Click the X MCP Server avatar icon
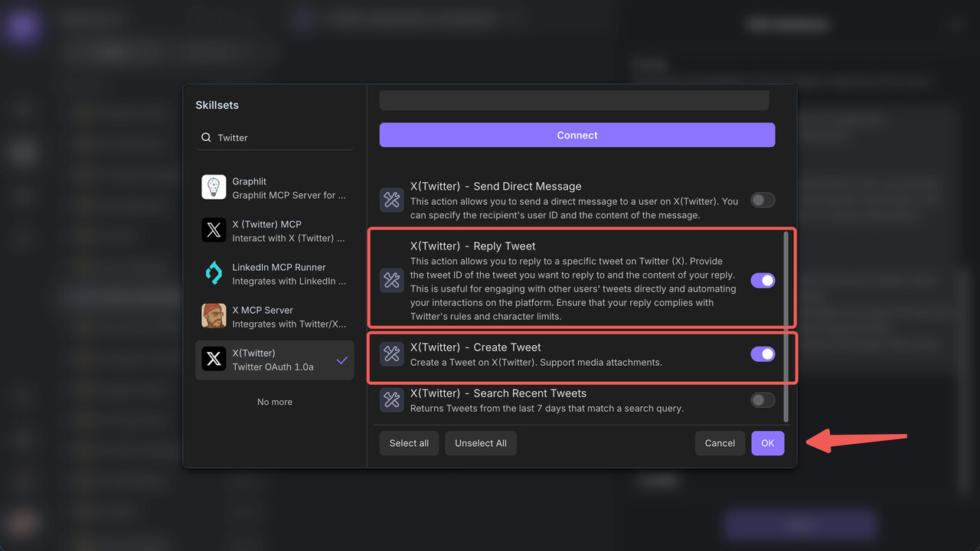 click(214, 316)
